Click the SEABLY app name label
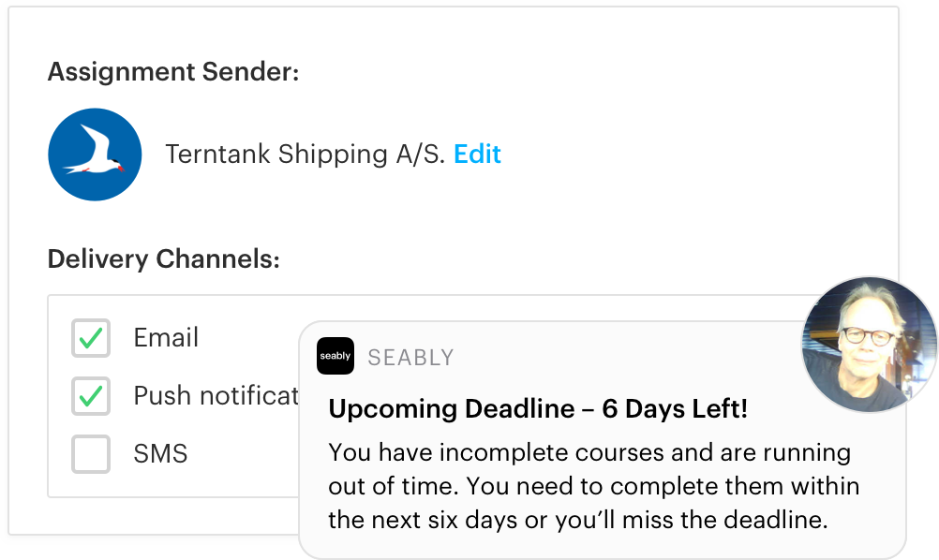The height and width of the screenshot is (560, 939). 410,357
